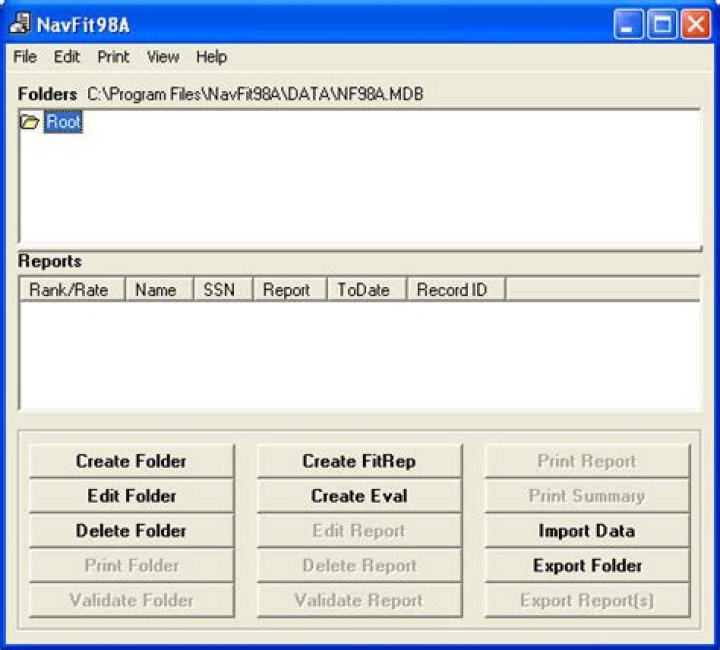
Task: Click the Import Data button
Action: (587, 531)
